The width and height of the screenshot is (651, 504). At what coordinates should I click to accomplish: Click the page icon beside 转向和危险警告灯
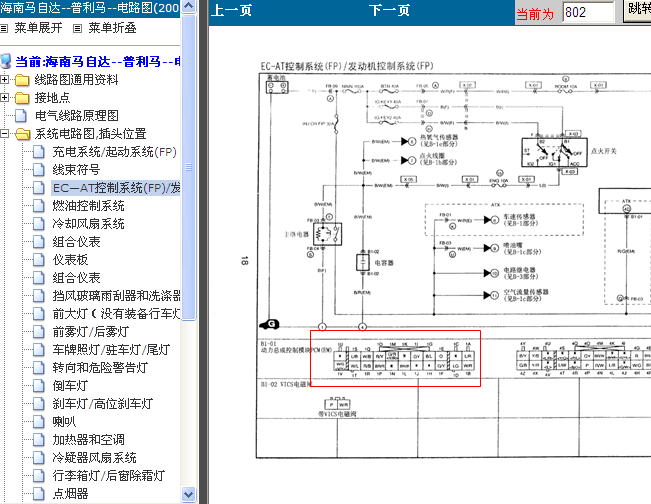pyautogui.click(x=39, y=368)
